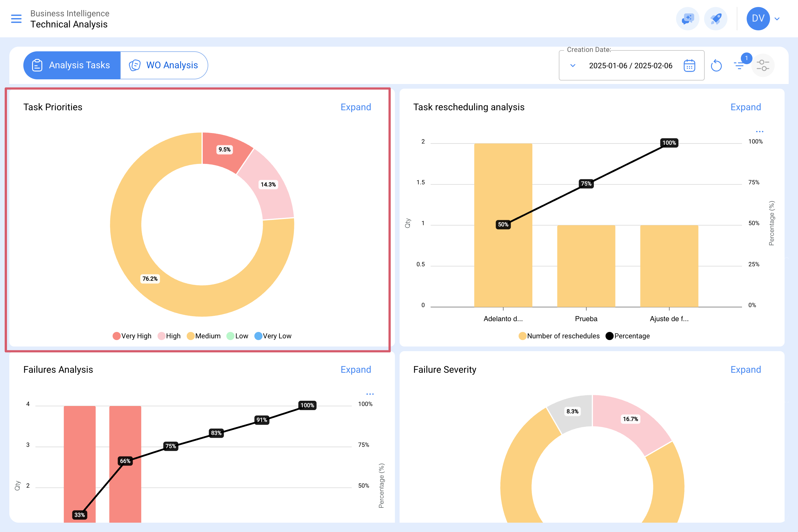Toggle the Low legend item

coord(237,336)
